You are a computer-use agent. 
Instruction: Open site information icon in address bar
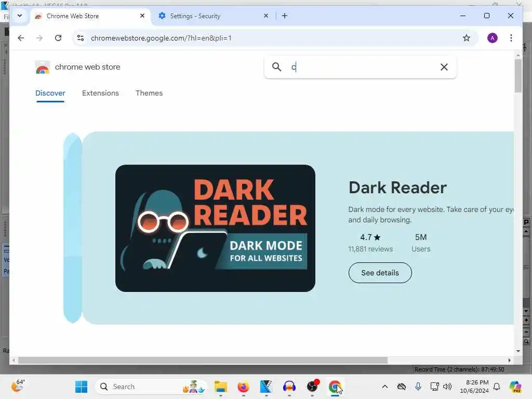81,38
